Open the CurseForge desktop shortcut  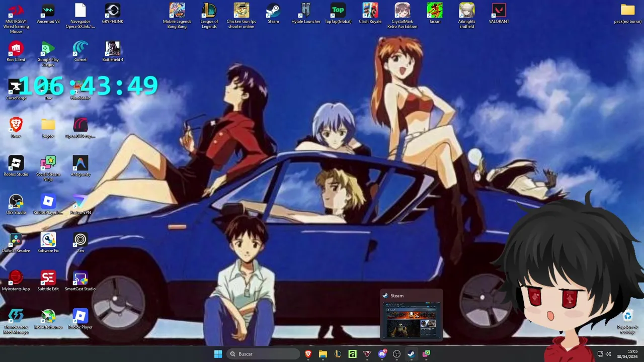pyautogui.click(x=16, y=90)
